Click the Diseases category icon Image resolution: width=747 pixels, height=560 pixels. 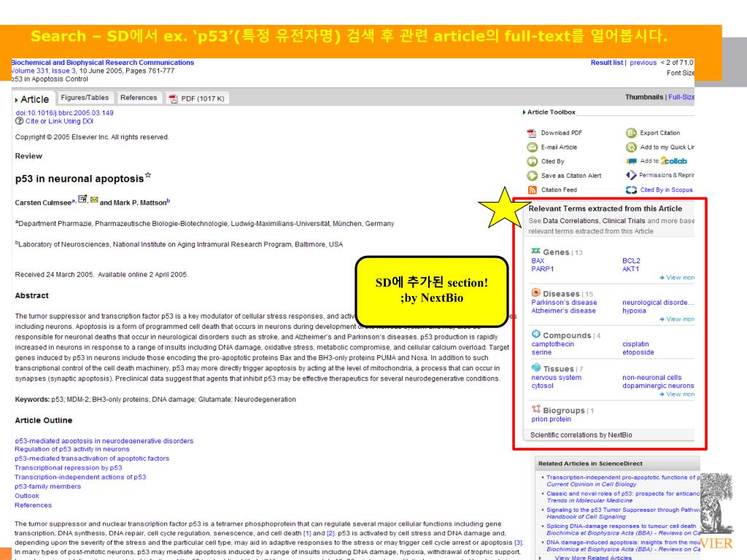pos(536,292)
